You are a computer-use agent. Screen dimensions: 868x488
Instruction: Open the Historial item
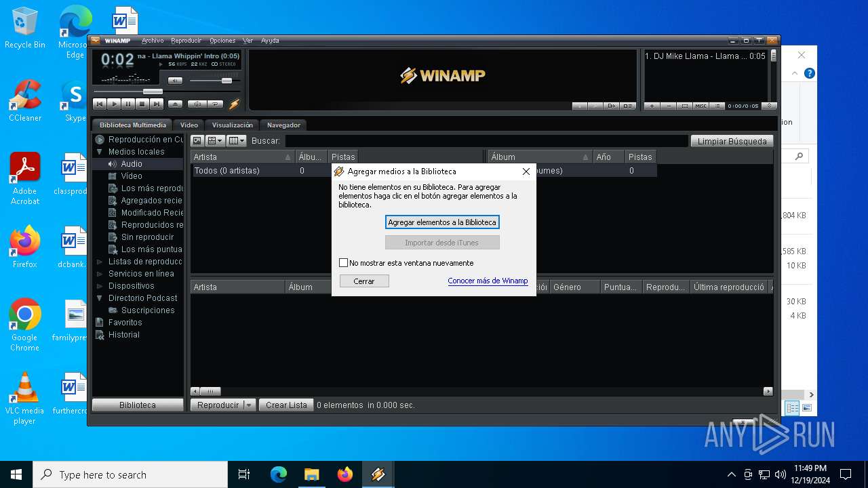click(124, 335)
